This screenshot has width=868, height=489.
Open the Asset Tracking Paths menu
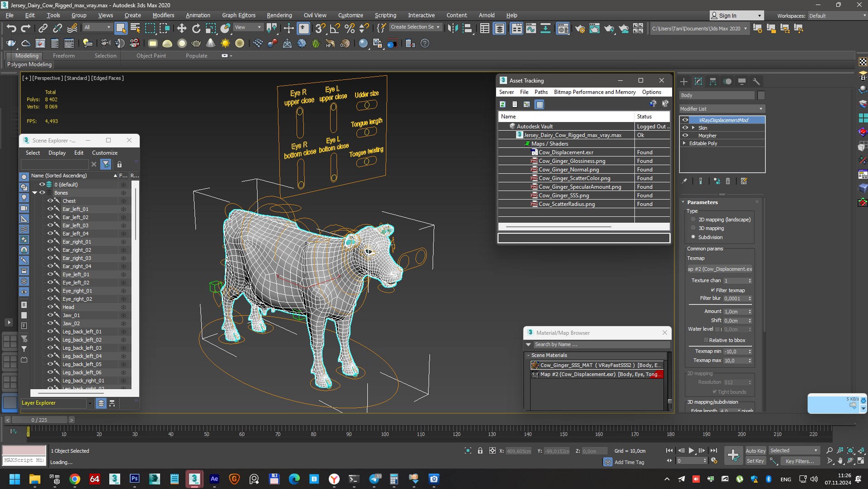(541, 92)
